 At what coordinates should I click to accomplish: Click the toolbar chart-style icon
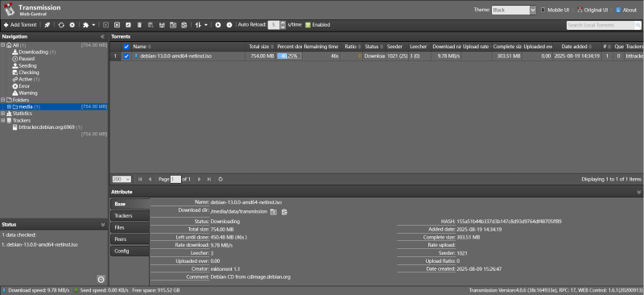[x=162, y=25]
